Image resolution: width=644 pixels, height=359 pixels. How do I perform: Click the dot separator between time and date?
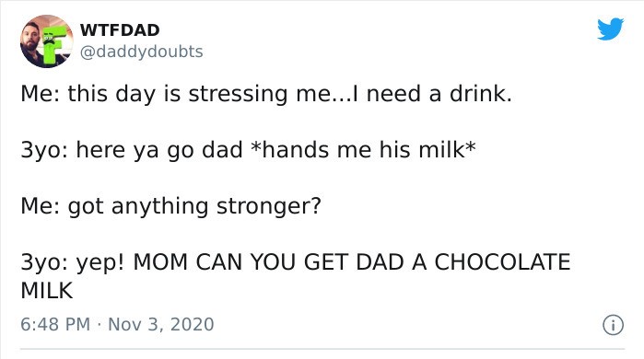click(x=99, y=325)
